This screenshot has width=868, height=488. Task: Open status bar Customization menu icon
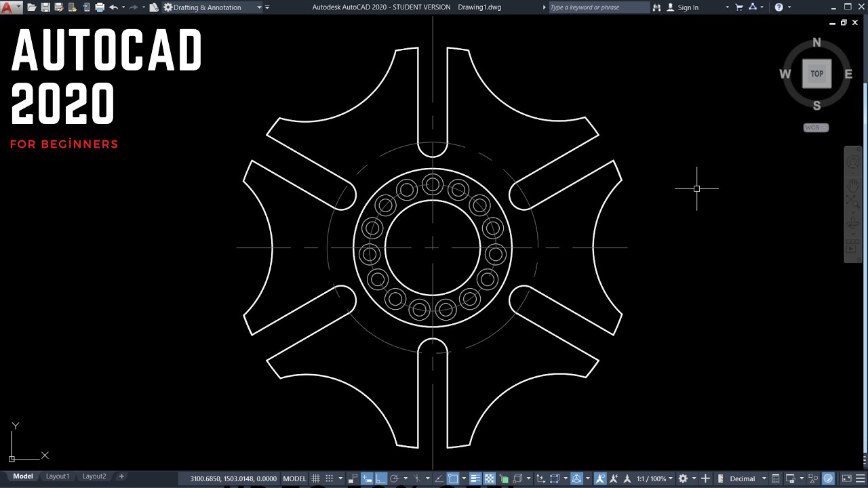tap(860, 479)
